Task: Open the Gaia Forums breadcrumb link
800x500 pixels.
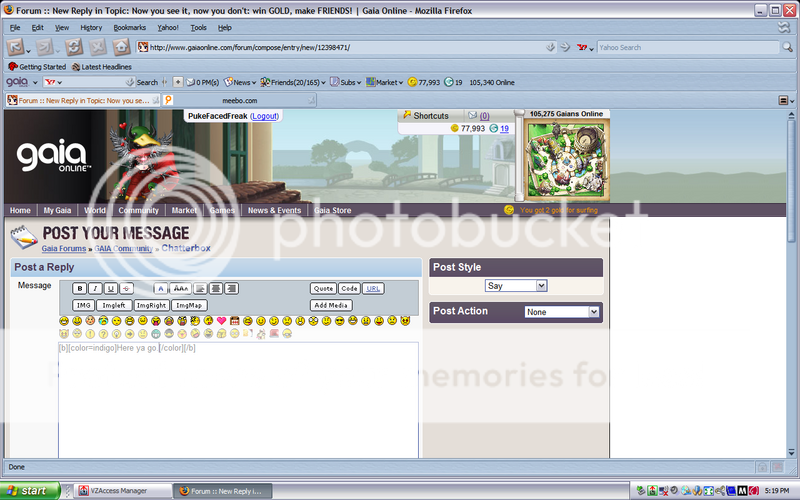Action: click(64, 248)
